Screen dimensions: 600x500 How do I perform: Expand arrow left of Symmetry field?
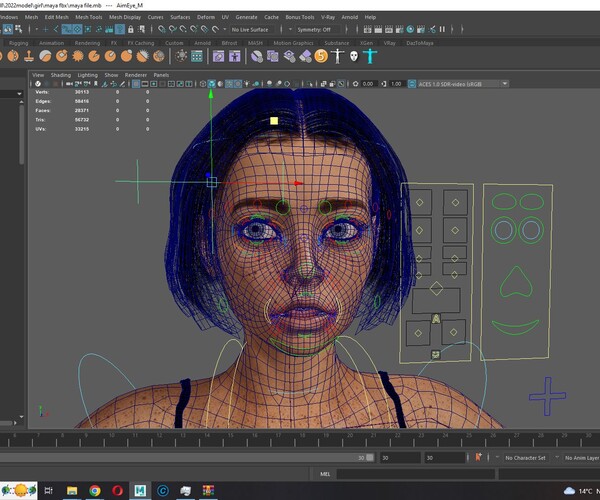[290, 29]
